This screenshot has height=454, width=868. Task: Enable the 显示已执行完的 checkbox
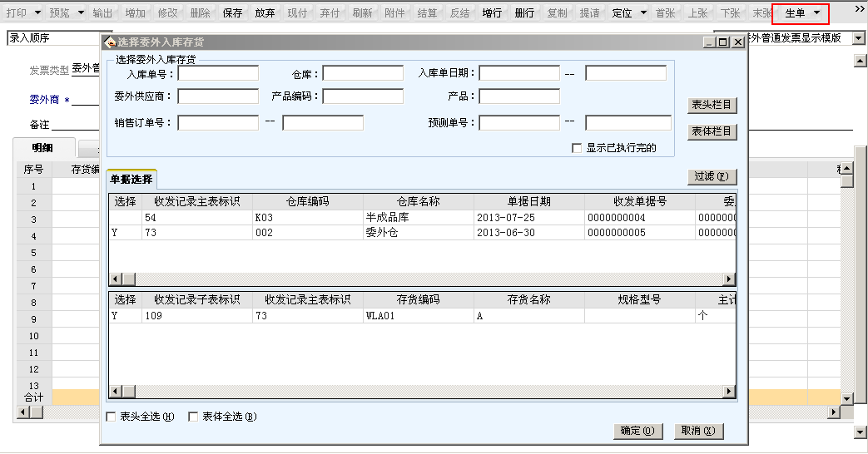coord(576,148)
